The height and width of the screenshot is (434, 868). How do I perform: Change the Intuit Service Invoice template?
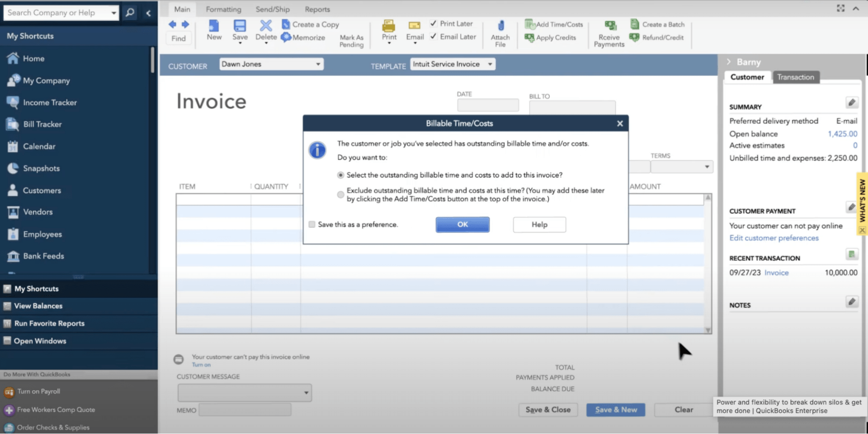click(x=490, y=64)
